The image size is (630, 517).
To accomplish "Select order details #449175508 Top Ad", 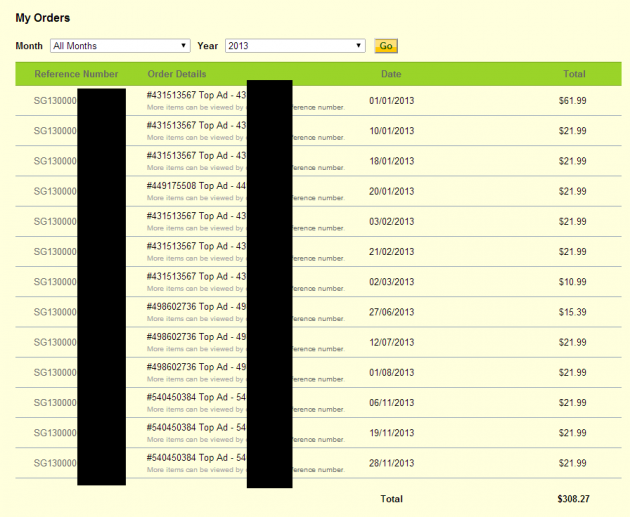I will (x=196, y=186).
